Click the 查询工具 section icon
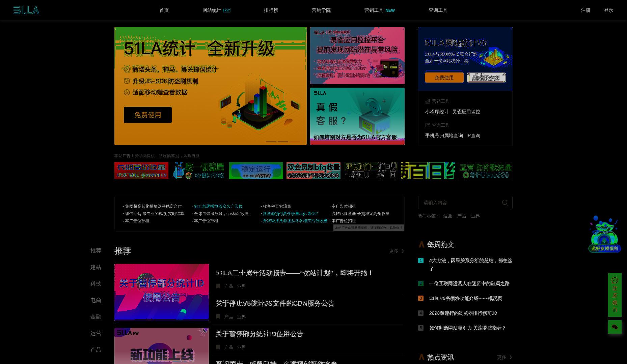 (x=427, y=125)
